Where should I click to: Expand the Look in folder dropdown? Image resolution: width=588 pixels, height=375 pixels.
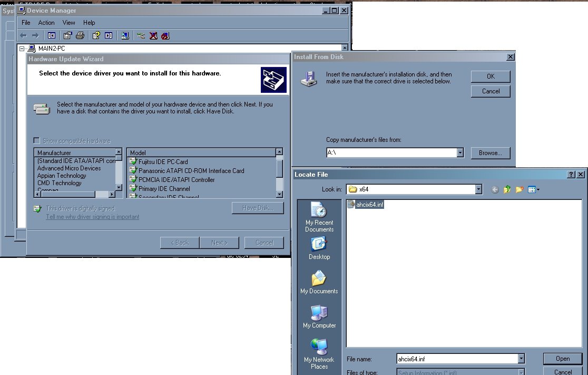tap(478, 189)
